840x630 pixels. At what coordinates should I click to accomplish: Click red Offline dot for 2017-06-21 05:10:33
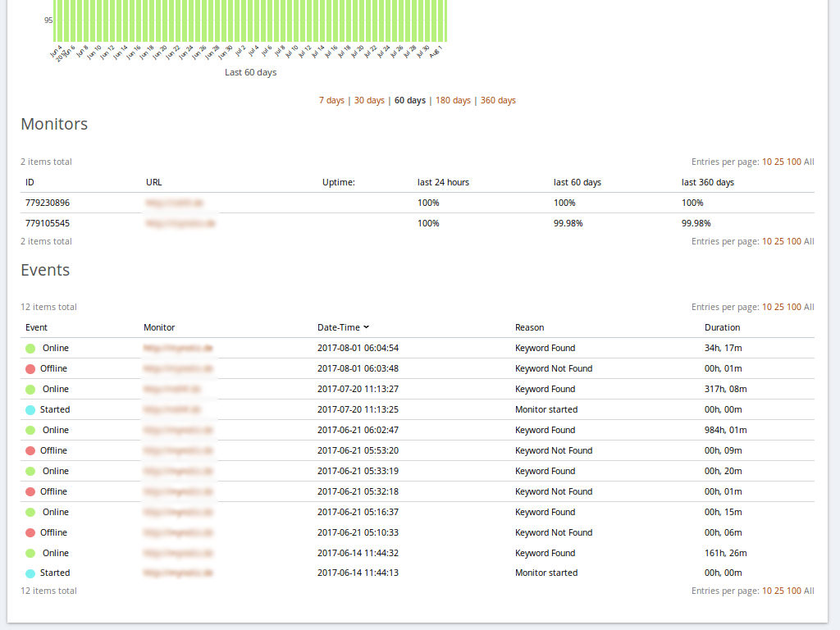click(x=30, y=532)
